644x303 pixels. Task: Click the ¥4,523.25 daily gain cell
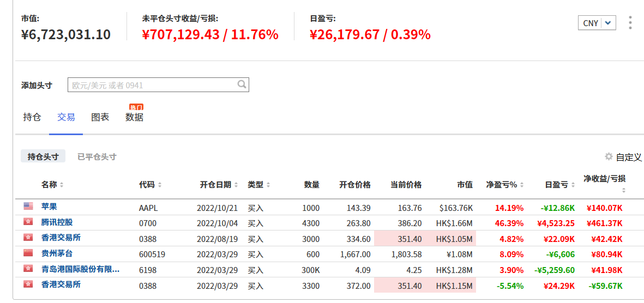pos(556,224)
